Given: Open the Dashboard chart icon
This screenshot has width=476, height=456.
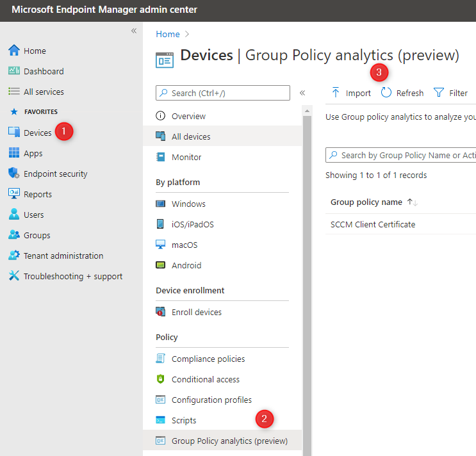Looking at the screenshot, I should pos(14,71).
